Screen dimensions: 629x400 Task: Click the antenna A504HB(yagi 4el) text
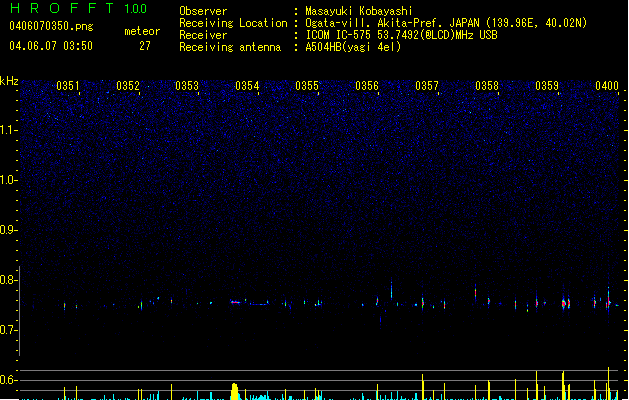coord(353,47)
